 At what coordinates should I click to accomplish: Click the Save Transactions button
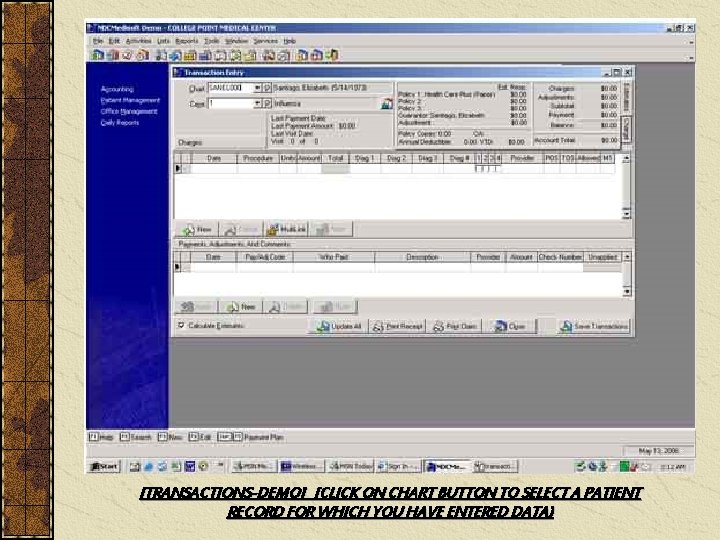[x=594, y=326]
